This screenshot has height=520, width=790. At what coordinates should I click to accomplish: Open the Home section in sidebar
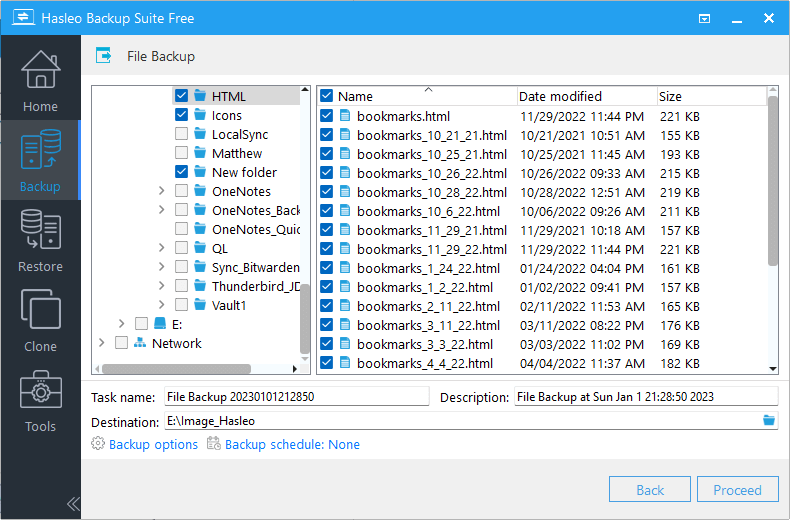40,80
